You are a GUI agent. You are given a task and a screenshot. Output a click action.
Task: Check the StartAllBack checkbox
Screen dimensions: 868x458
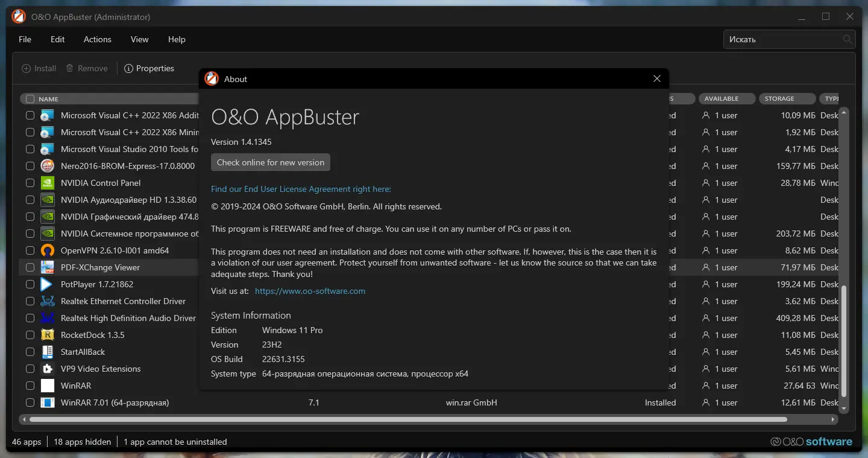(30, 352)
